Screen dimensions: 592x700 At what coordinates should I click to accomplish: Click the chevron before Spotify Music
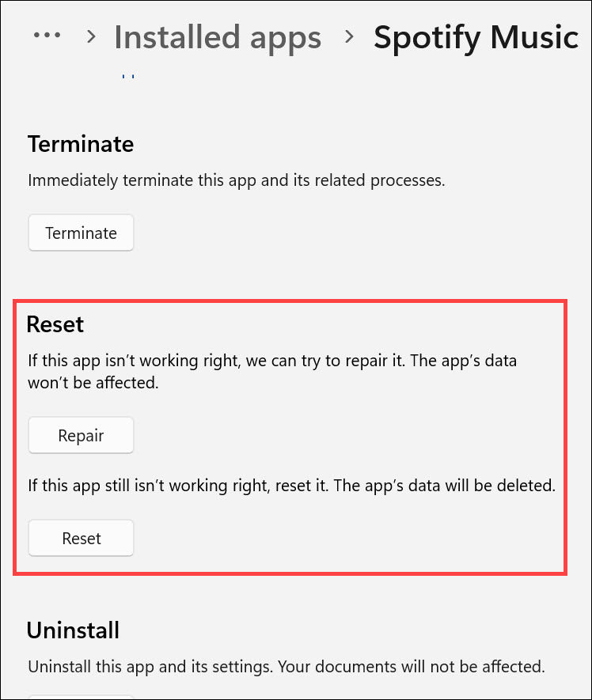coord(349,36)
